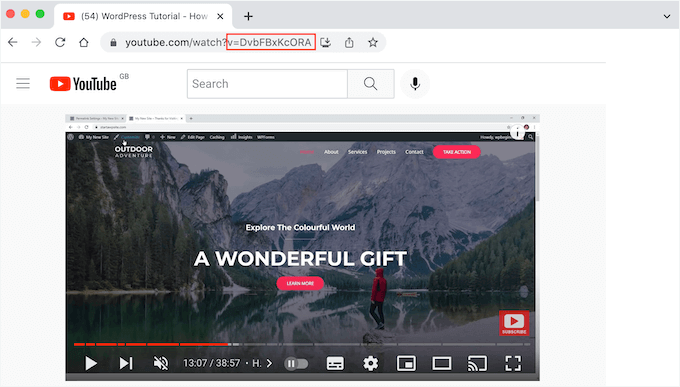
Task: Bookmark this page with the star icon
Action: coord(373,42)
